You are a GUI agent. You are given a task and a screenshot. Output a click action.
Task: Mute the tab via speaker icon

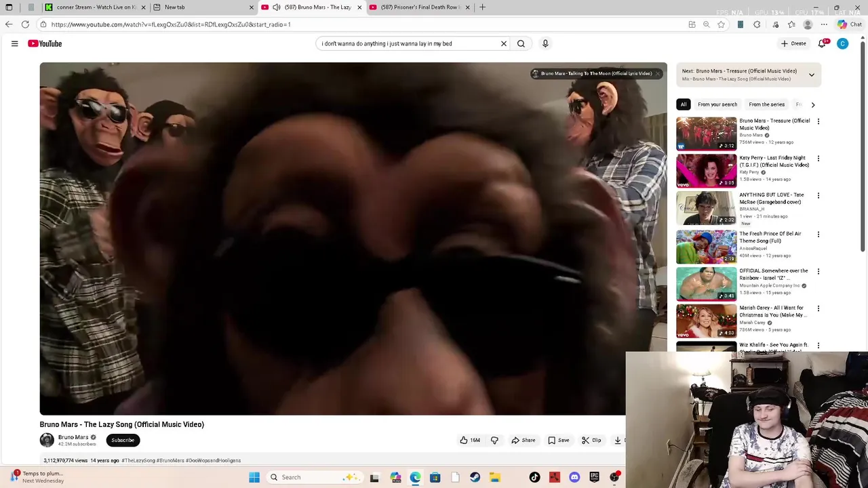277,7
